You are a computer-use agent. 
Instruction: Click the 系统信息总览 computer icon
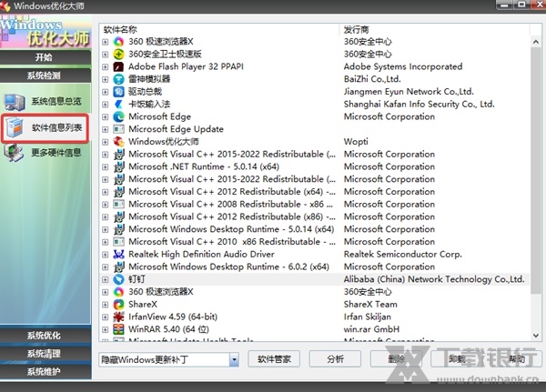pos(15,102)
